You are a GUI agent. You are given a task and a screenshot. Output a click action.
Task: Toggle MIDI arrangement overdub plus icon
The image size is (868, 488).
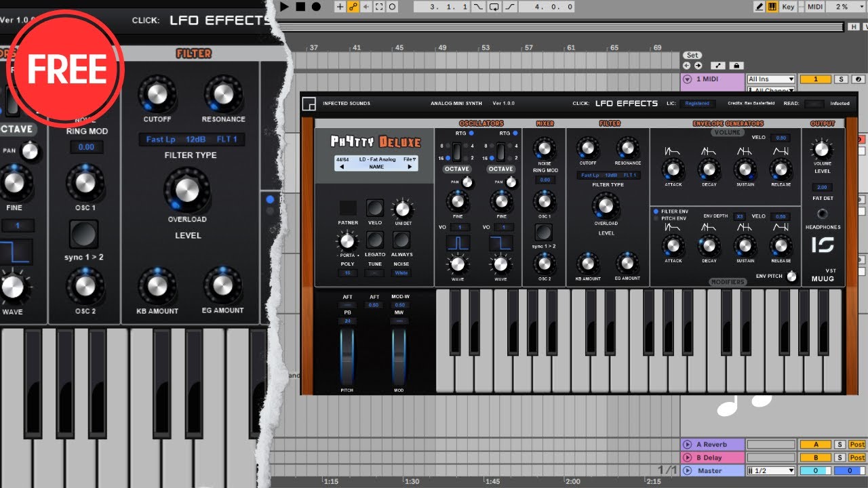(x=340, y=7)
